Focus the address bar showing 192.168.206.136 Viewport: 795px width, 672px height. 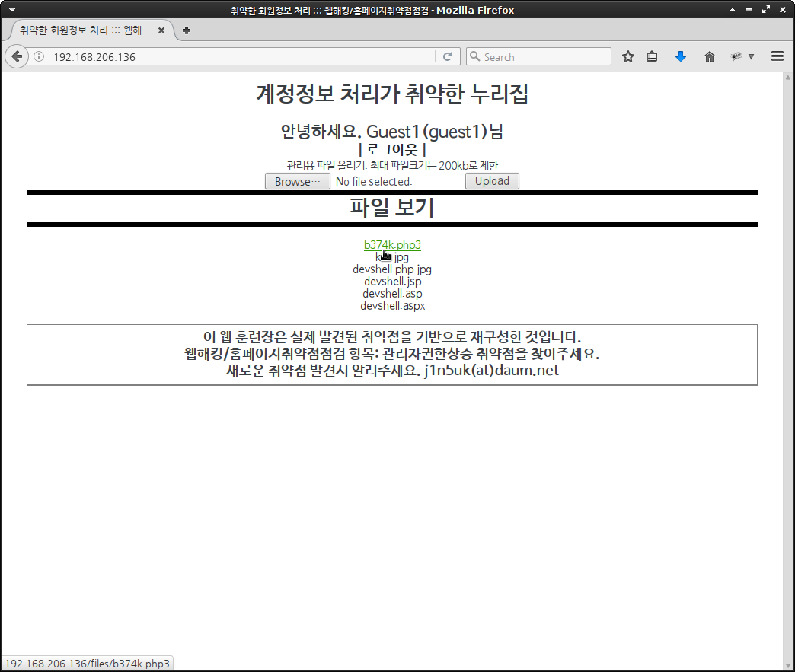242,57
